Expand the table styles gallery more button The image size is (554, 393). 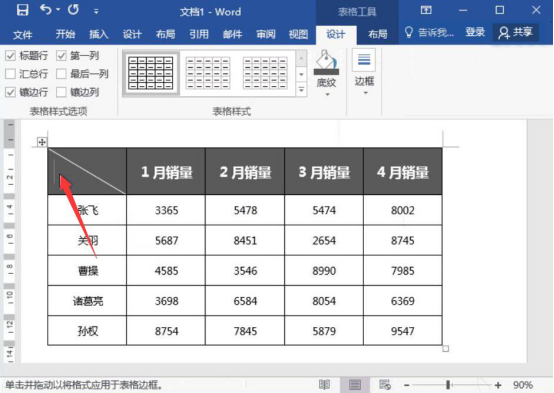pyautogui.click(x=301, y=90)
